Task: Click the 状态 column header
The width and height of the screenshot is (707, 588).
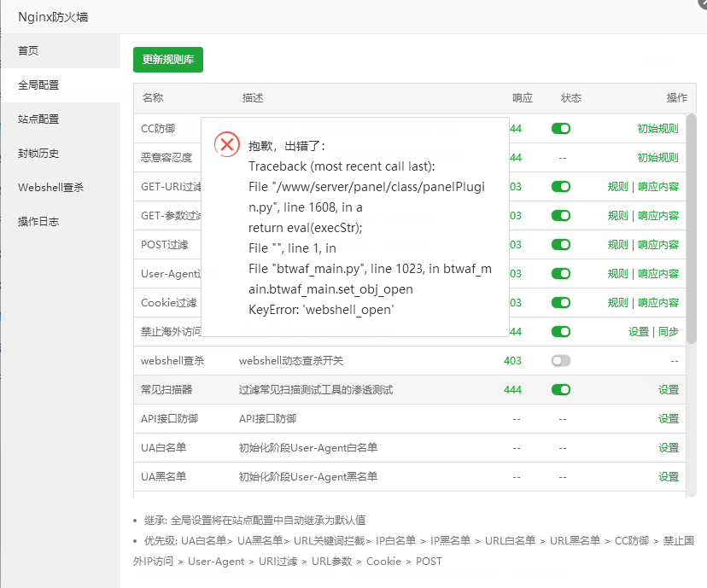Action: (x=571, y=98)
